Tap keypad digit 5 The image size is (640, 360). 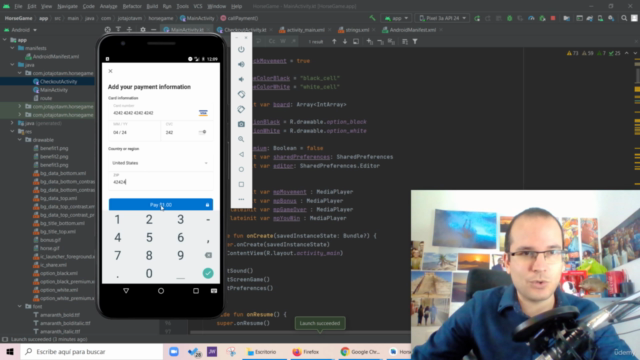(x=149, y=238)
